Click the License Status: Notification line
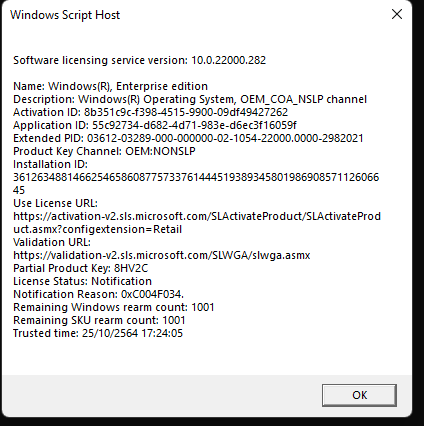424x426 pixels. [82, 281]
